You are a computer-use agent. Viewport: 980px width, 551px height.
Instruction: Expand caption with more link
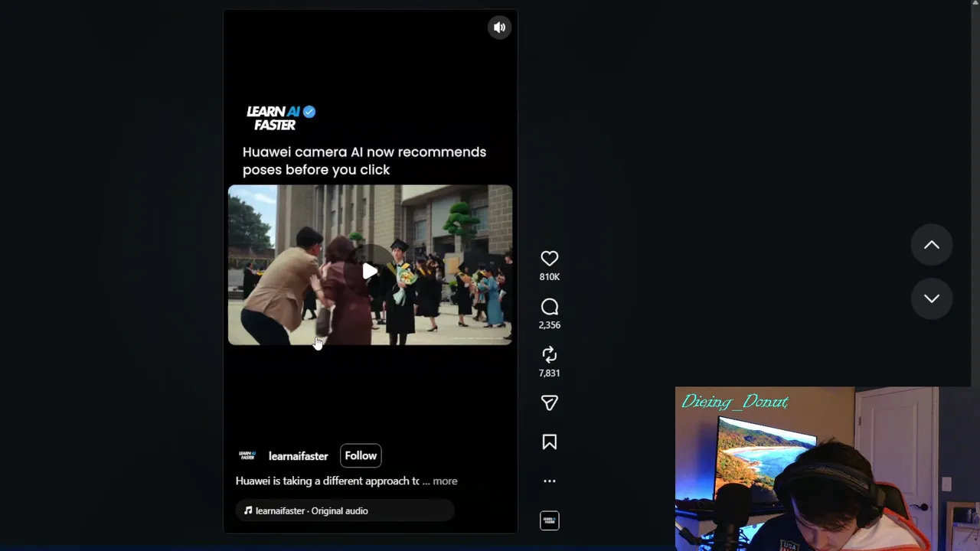445,481
